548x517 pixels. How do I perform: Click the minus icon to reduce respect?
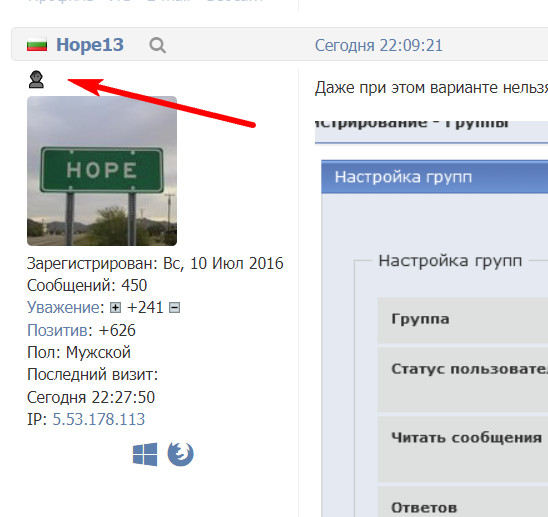174,308
